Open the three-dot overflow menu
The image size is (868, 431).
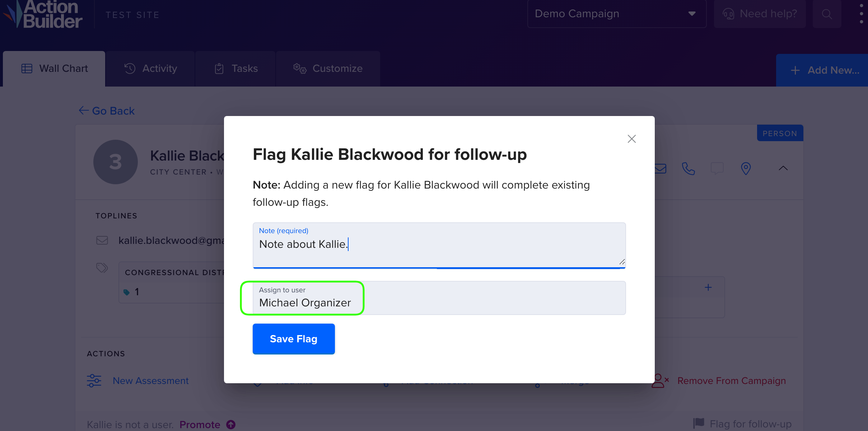[862, 14]
